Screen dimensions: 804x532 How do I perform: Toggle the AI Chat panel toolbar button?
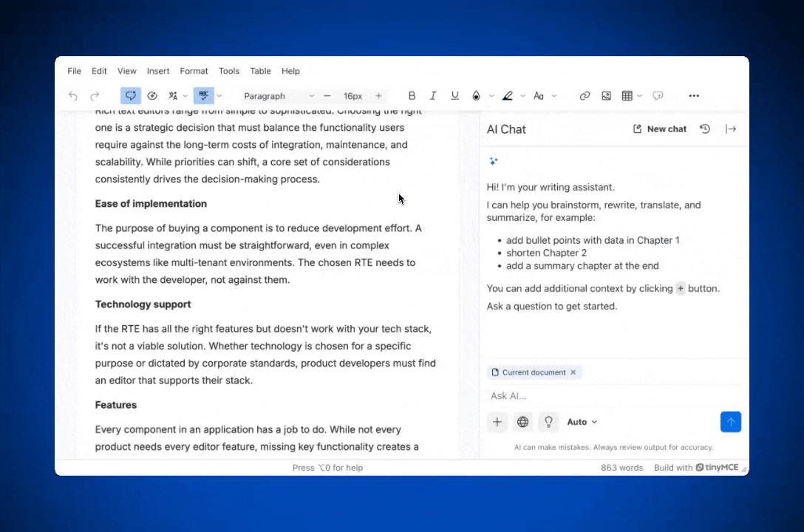(130, 96)
